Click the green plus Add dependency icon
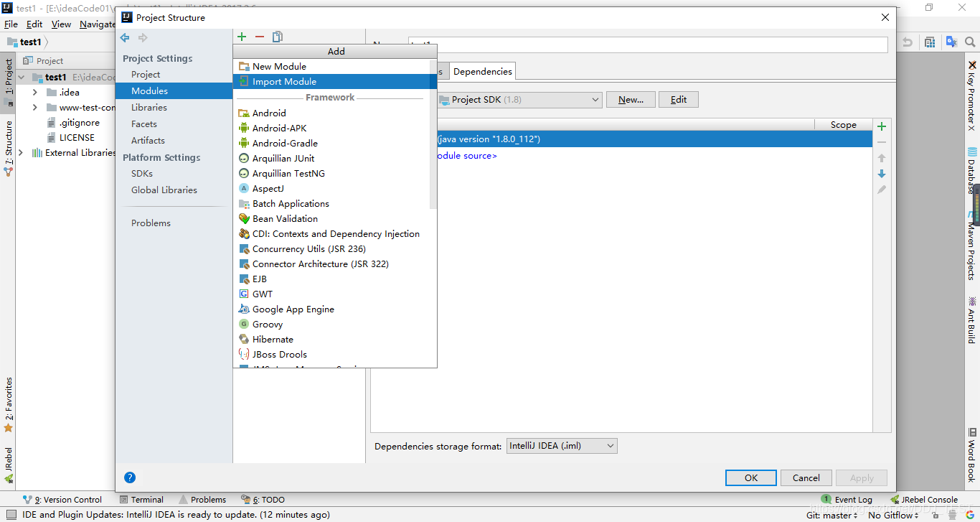 coord(882,126)
